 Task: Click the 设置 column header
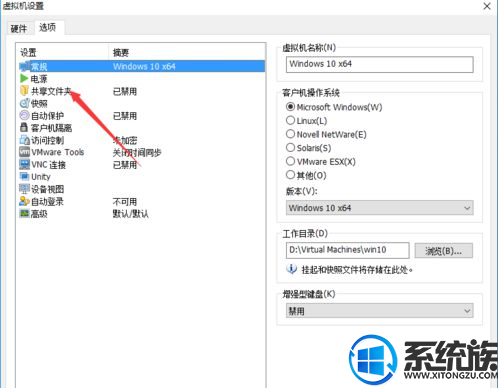click(28, 53)
